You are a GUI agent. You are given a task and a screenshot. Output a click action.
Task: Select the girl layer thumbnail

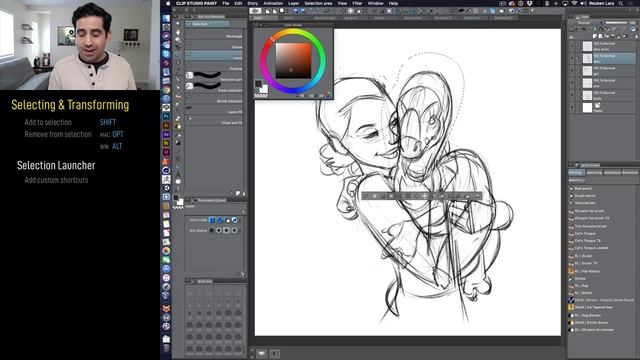coord(587,71)
